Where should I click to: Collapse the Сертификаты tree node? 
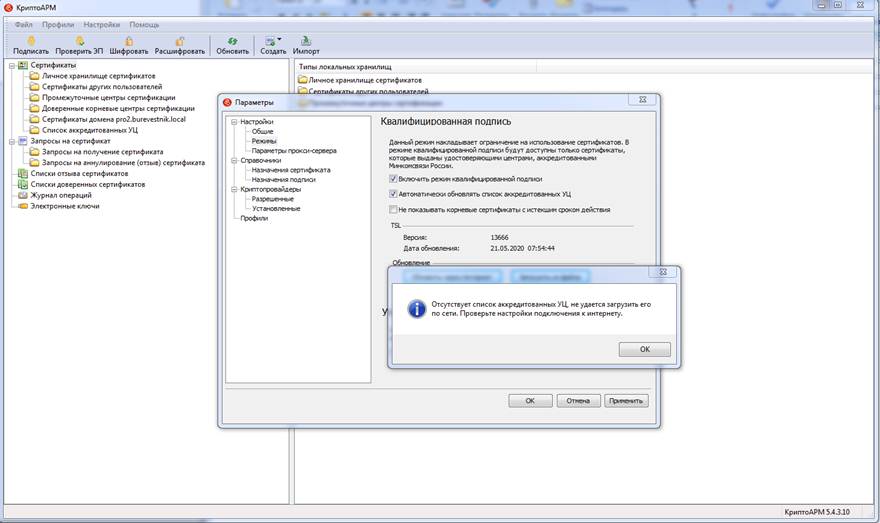click(12, 66)
